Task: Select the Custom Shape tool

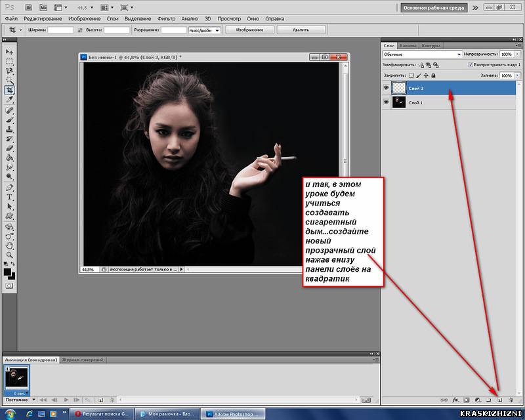Action: point(9,216)
